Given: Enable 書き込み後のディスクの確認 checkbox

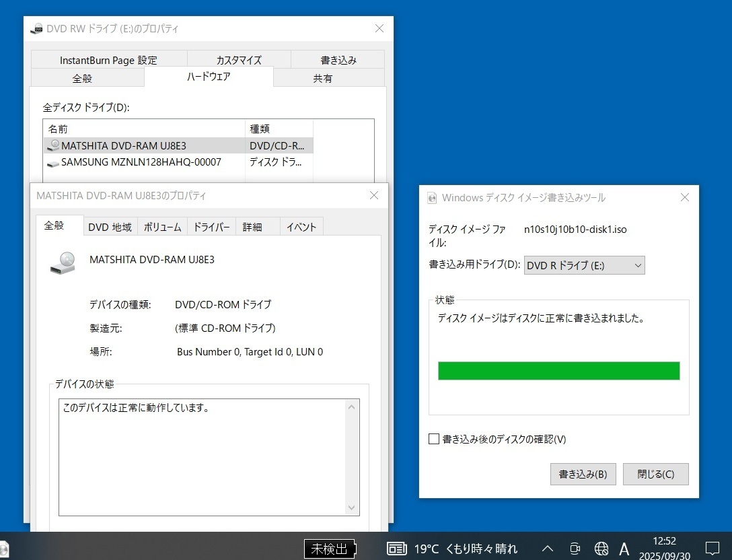Looking at the screenshot, I should tap(434, 439).
